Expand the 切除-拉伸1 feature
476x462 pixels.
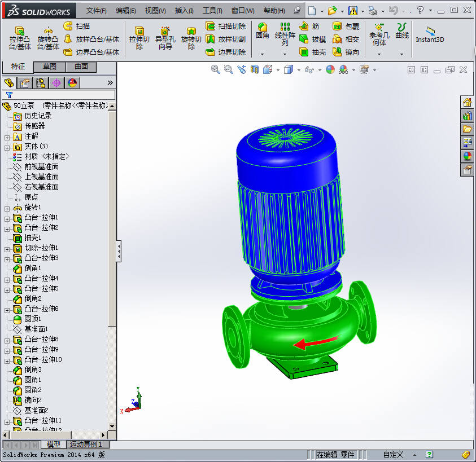pyautogui.click(x=7, y=250)
